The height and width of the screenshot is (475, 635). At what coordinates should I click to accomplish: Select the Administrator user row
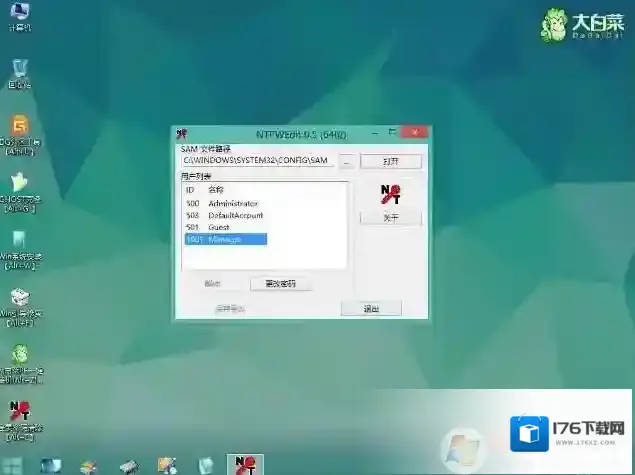click(226, 203)
